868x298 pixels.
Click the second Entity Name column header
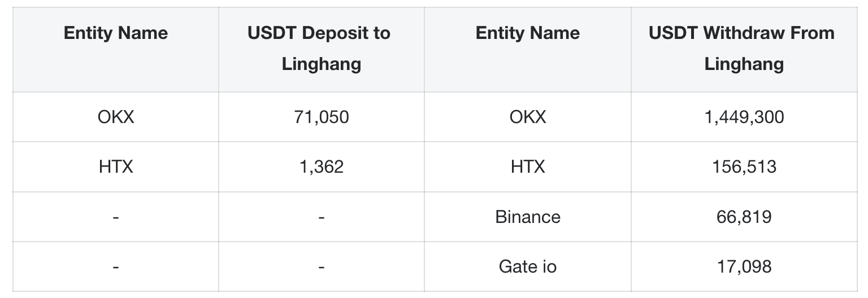point(528,33)
